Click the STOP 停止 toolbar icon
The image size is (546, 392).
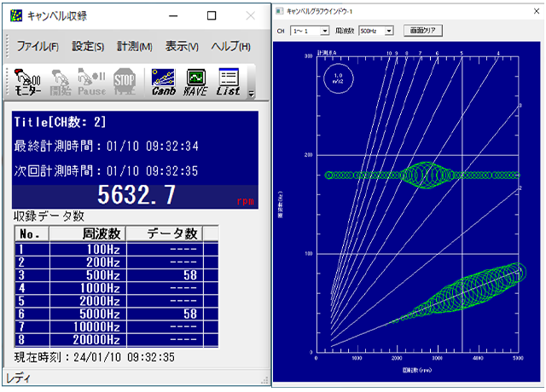[x=125, y=83]
